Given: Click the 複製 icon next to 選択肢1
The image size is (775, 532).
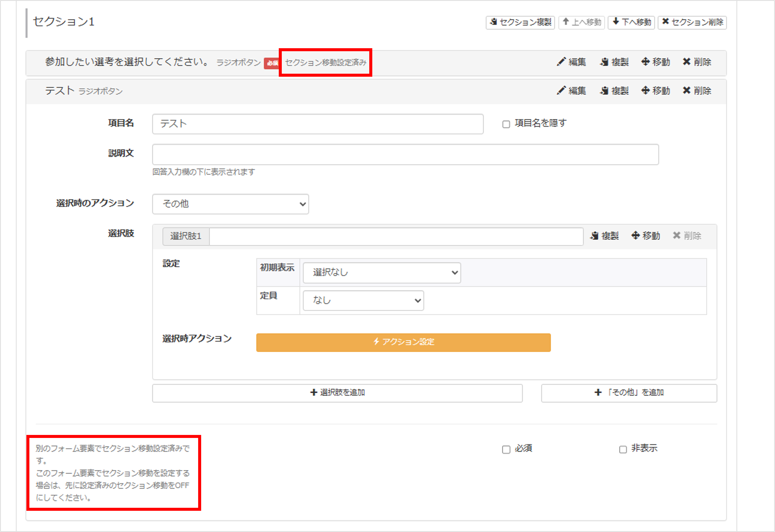Looking at the screenshot, I should click(x=605, y=236).
